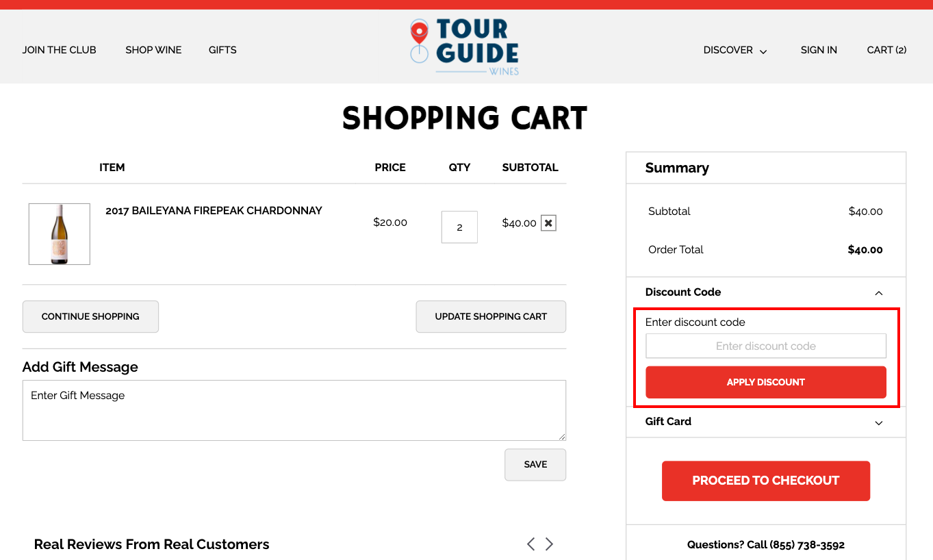Click the Tour Guide Wines logo

point(464,47)
